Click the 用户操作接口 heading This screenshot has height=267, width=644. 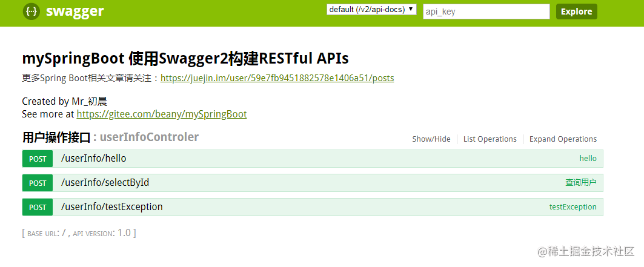tap(56, 138)
